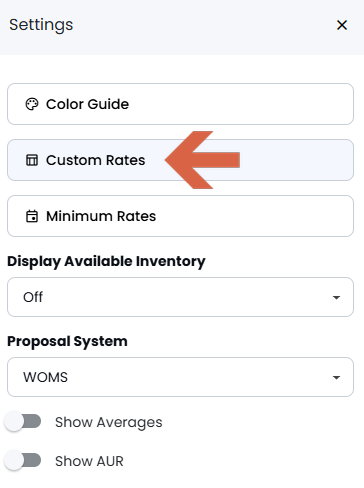Enable the Show AUR switch
The image size is (364, 488).
[23, 461]
